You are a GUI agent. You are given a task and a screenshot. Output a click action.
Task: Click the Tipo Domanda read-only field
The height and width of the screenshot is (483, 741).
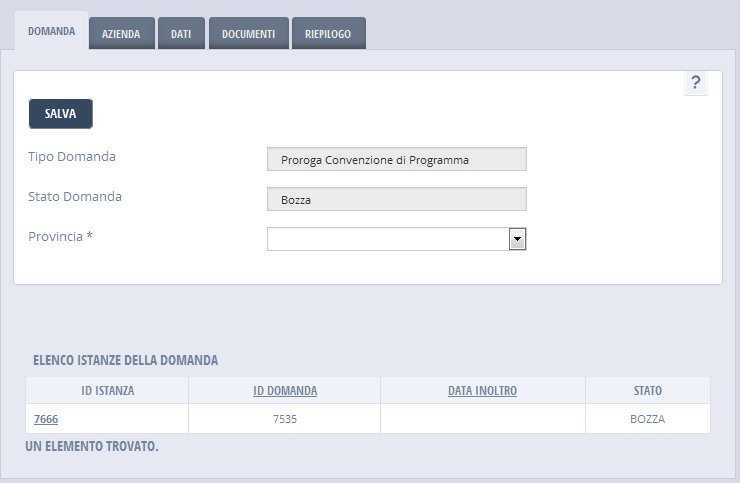(396, 159)
